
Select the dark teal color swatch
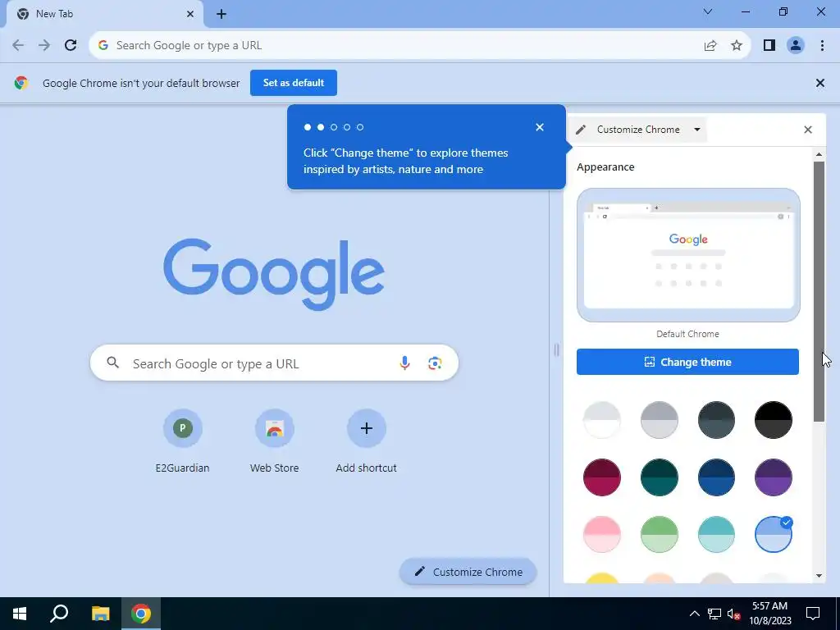pyautogui.click(x=659, y=477)
